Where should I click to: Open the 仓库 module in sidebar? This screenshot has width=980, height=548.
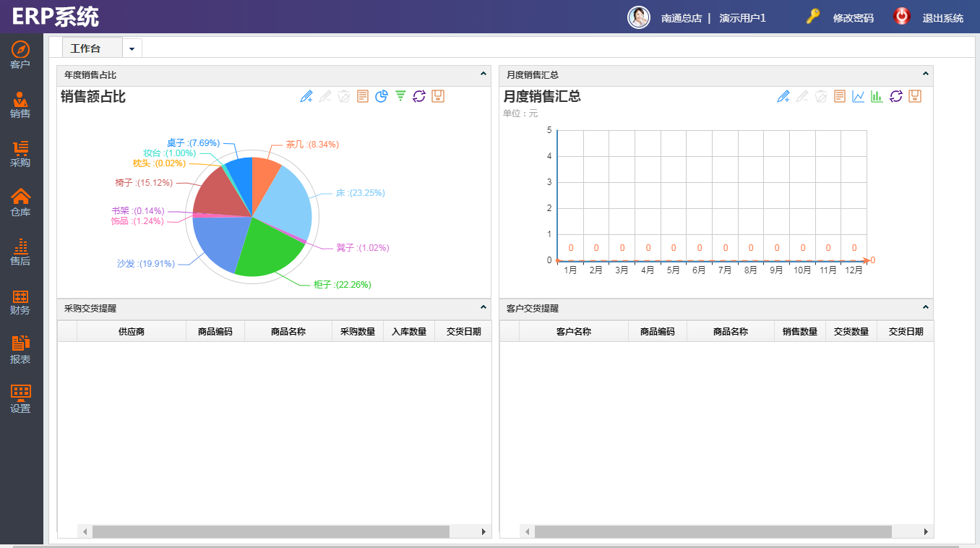coord(20,202)
